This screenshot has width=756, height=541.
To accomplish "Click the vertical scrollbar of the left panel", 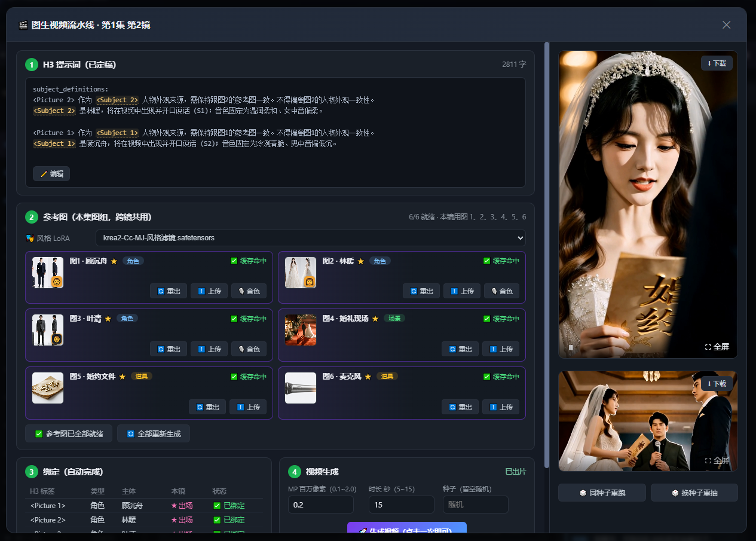I will [x=547, y=255].
